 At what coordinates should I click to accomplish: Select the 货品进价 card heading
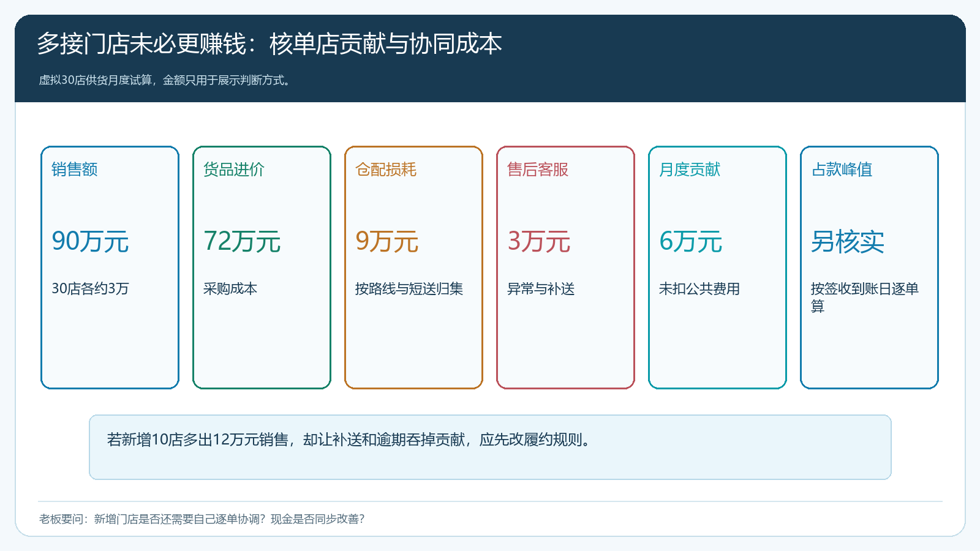coord(234,170)
